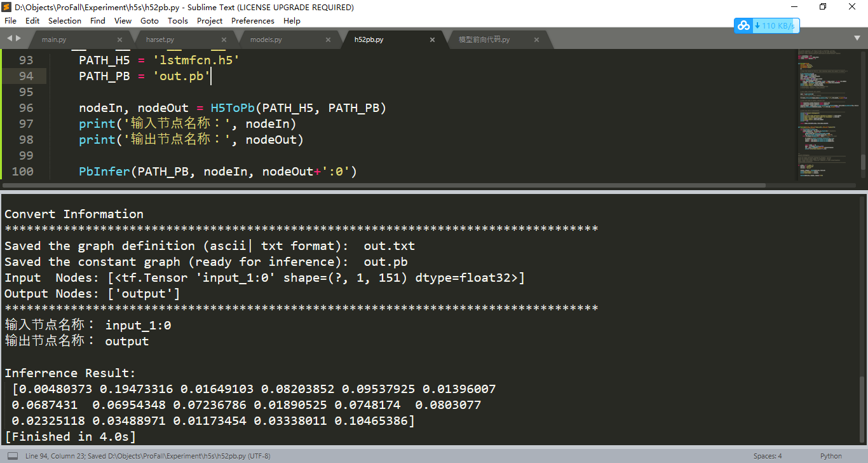Click the 'lstmfcn.h5' string in line 93
Image resolution: width=868 pixels, height=463 pixels.
tap(196, 60)
